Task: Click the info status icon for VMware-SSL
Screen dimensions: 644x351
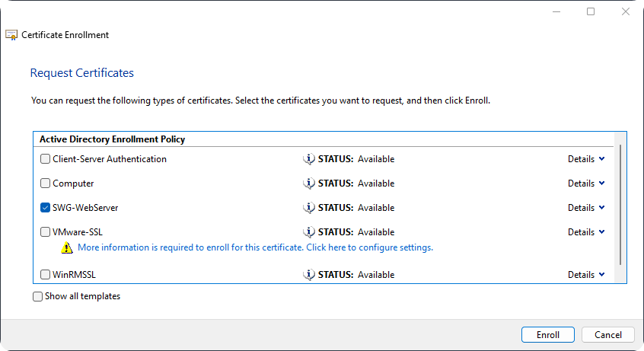Action: click(x=309, y=232)
